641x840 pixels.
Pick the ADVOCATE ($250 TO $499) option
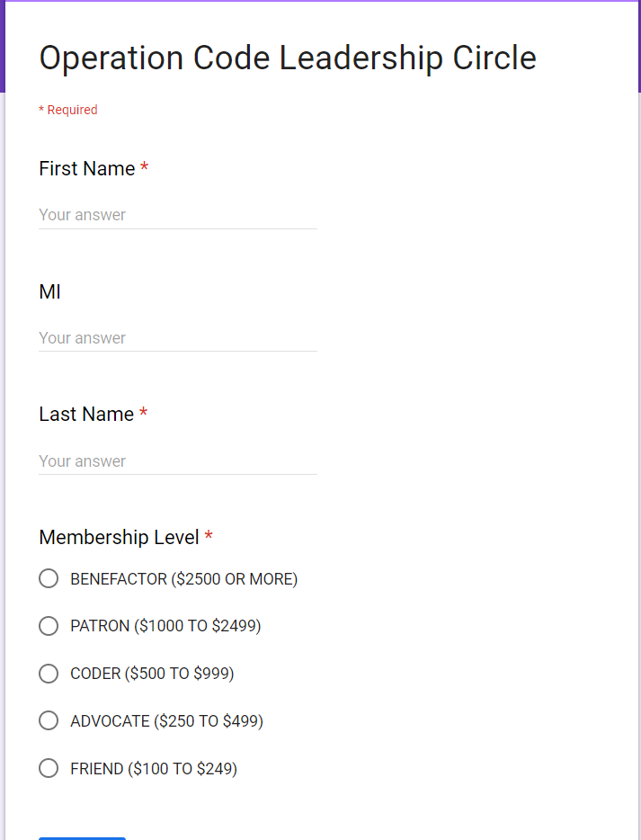(49, 720)
